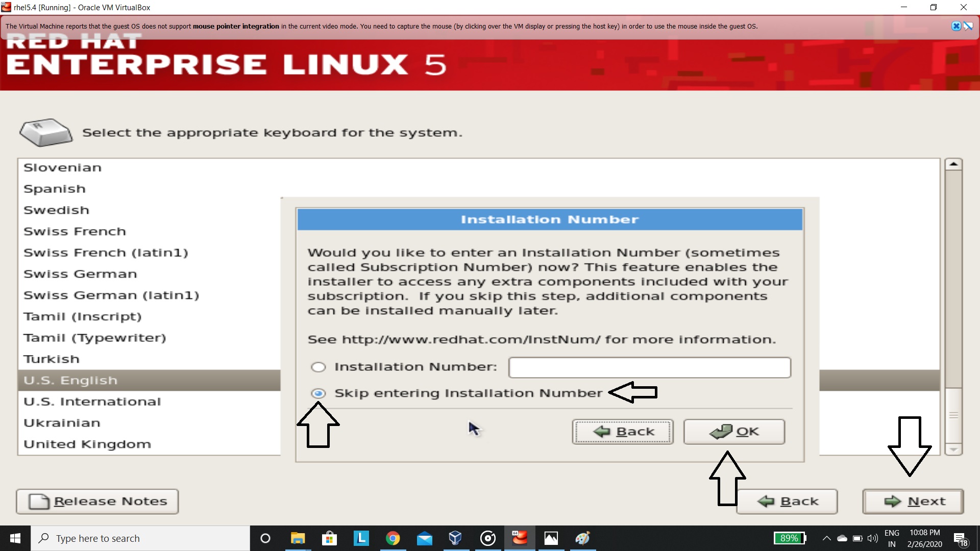The width and height of the screenshot is (980, 551).
Task: Select Swiss German keyboard layout
Action: pyautogui.click(x=80, y=274)
